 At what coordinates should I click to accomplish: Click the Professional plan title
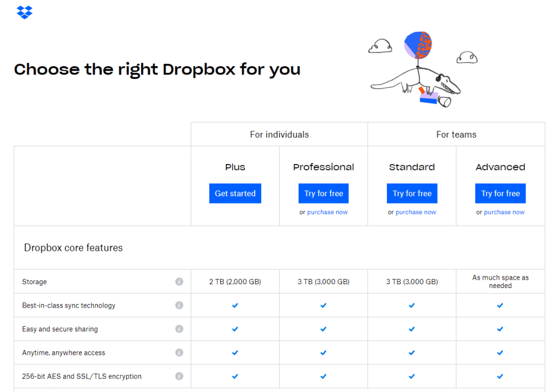pos(324,167)
